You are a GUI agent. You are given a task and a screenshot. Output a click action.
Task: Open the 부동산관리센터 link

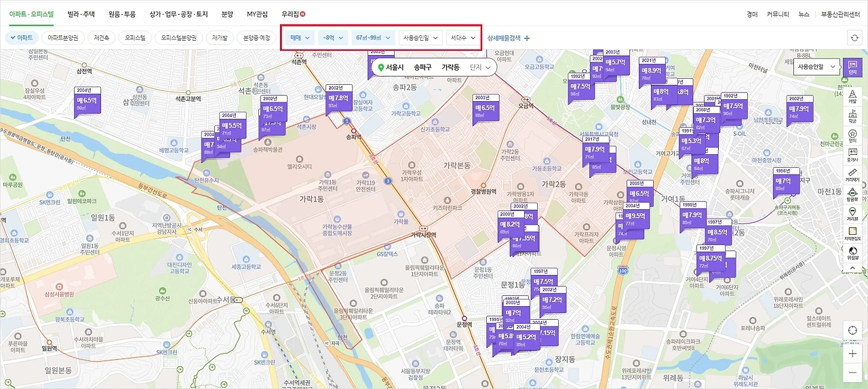(x=840, y=14)
